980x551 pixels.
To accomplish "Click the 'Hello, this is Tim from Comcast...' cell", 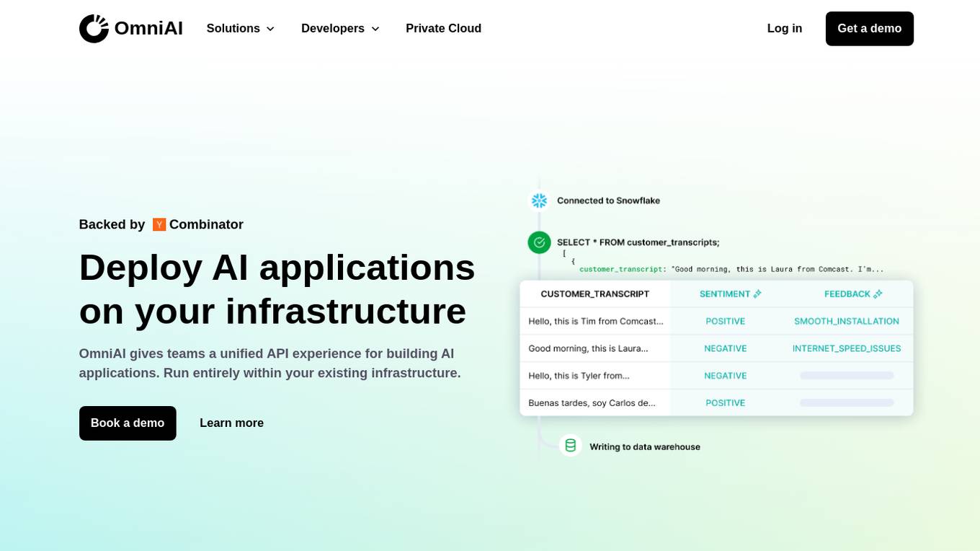I will tap(596, 322).
